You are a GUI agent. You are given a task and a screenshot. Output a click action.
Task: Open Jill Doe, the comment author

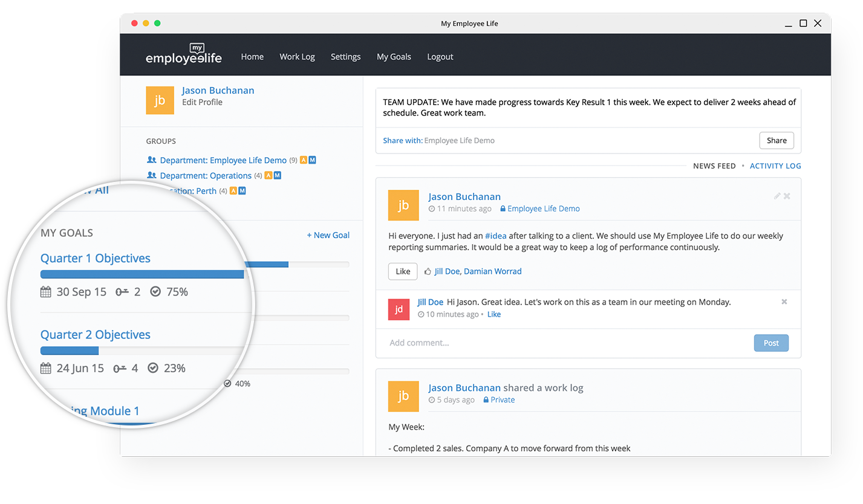[x=430, y=302]
